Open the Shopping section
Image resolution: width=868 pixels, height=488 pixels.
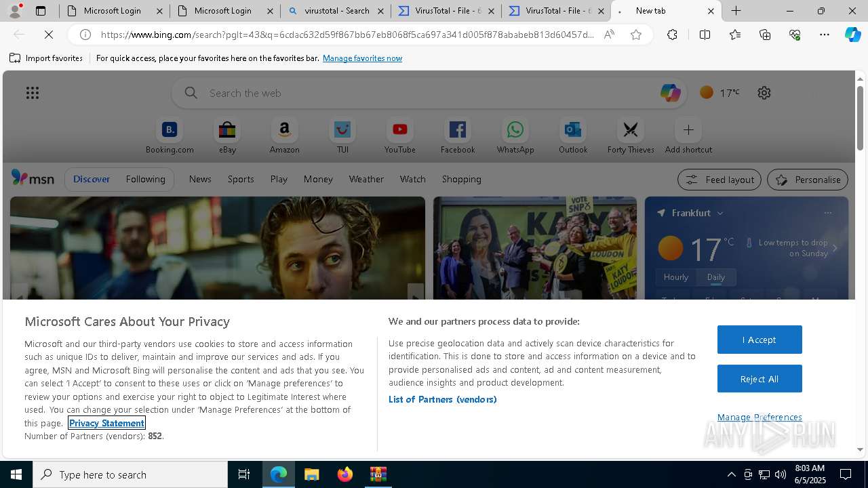(462, 179)
